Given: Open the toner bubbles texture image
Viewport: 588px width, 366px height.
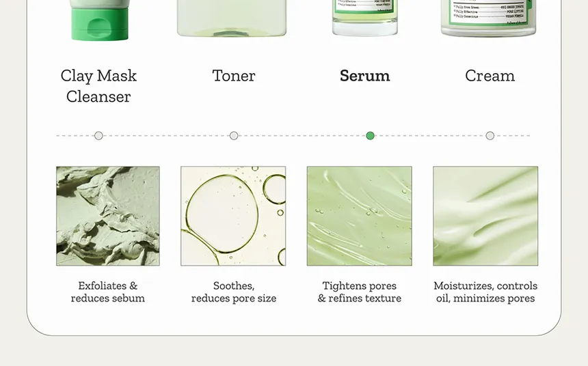Looking at the screenshot, I should [x=233, y=216].
